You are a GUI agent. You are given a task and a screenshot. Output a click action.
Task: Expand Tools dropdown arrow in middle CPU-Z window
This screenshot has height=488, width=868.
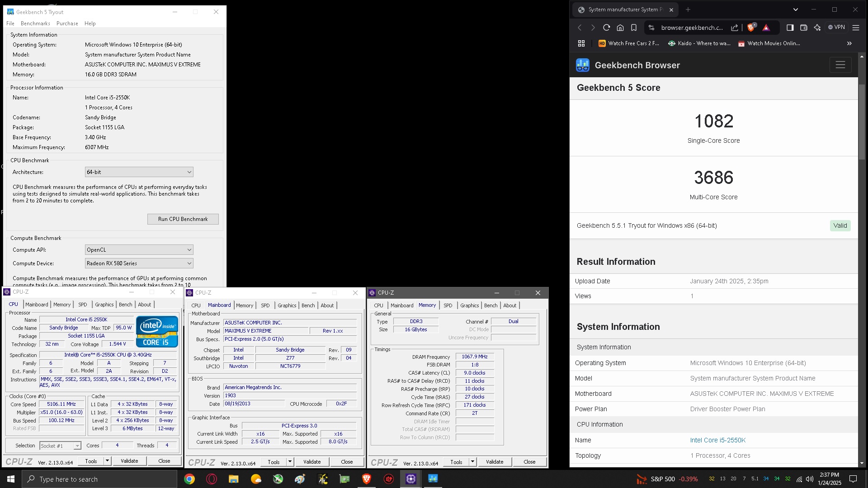(290, 462)
